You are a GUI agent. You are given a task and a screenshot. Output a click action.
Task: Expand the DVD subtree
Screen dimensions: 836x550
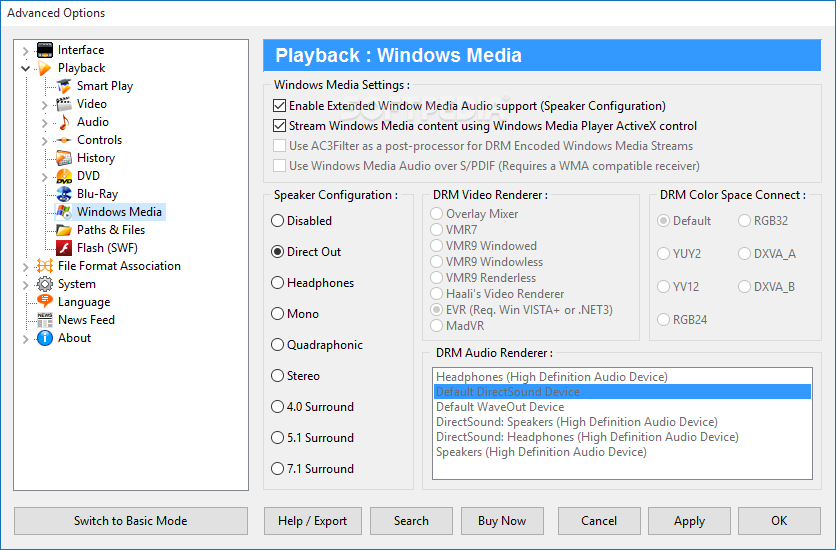(x=45, y=177)
